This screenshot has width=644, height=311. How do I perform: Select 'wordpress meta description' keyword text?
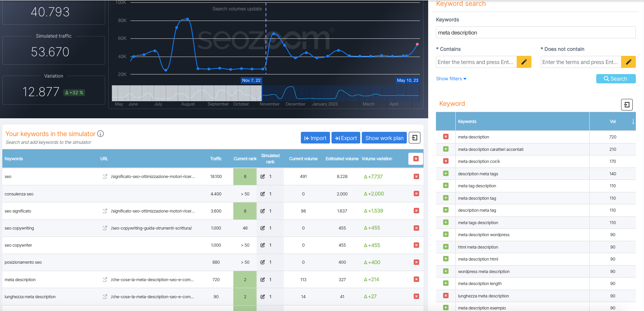[x=484, y=271]
